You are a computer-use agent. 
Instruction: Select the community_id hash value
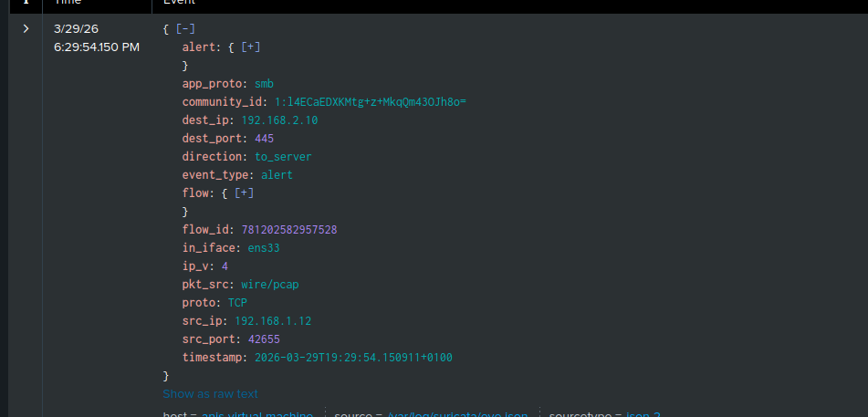point(371,102)
